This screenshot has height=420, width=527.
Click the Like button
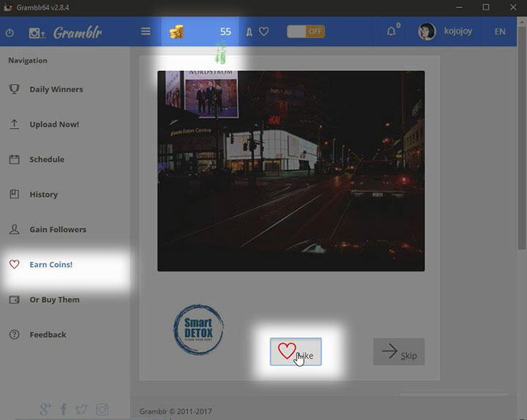click(296, 351)
